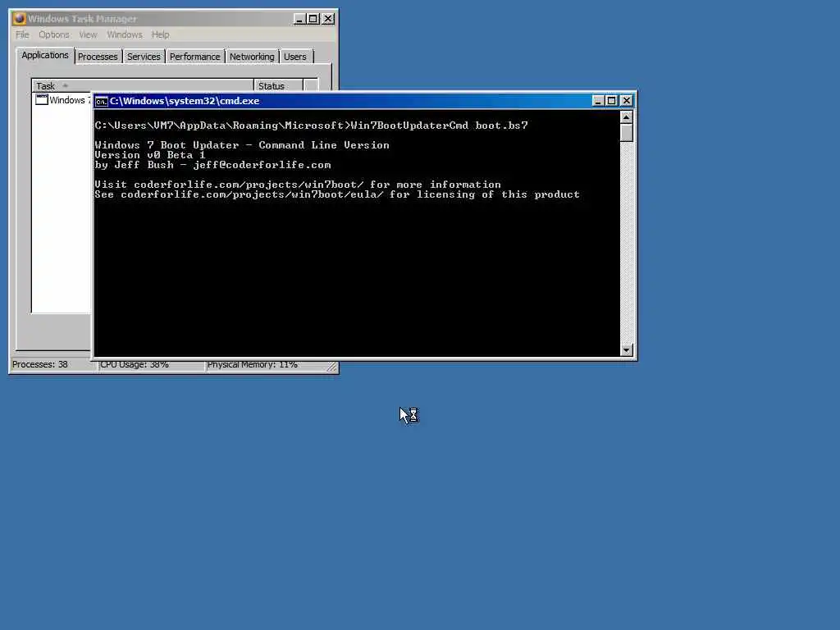
Task: Switch to the Users tab
Action: click(295, 57)
